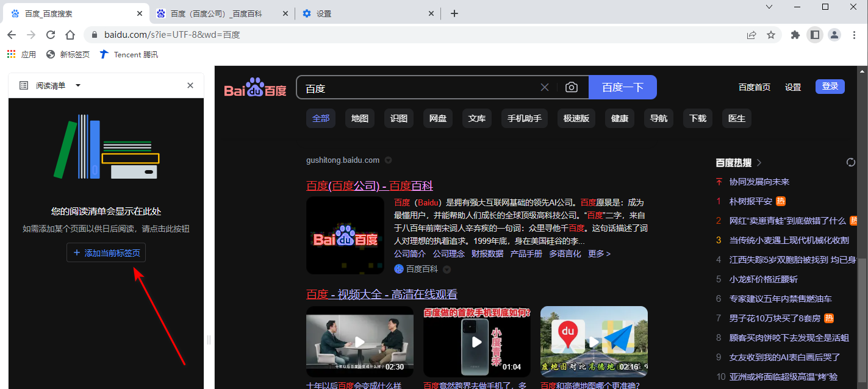Open 公司简介 sublink

pyautogui.click(x=410, y=254)
